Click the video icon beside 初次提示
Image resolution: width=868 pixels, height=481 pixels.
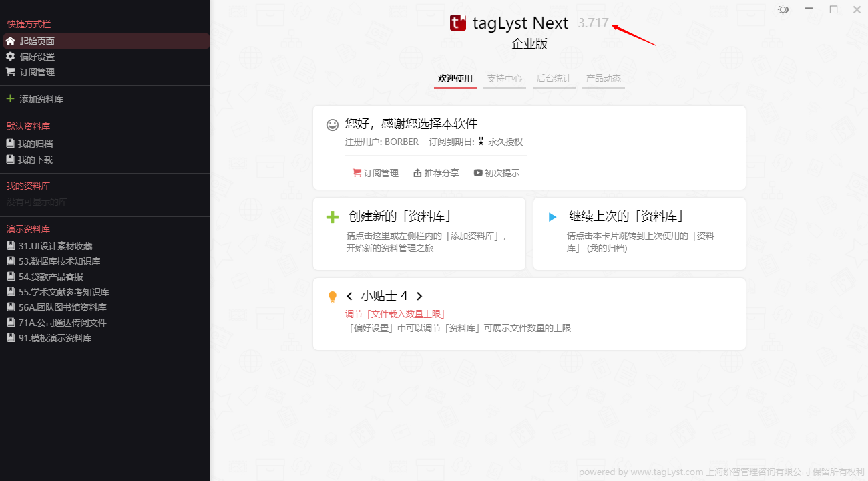(478, 173)
